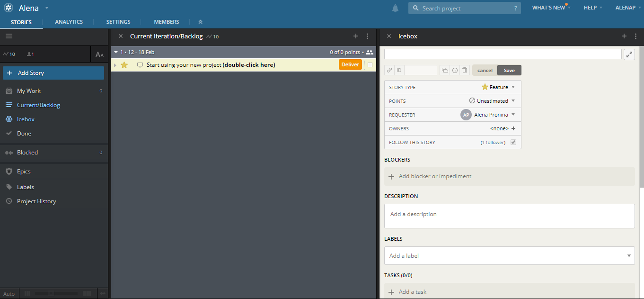Open the Settings tab
This screenshot has height=299, width=644.
point(118,22)
